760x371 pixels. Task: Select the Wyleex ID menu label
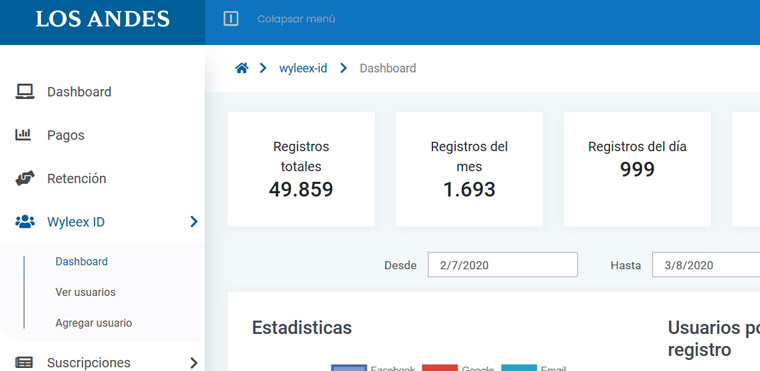[76, 222]
